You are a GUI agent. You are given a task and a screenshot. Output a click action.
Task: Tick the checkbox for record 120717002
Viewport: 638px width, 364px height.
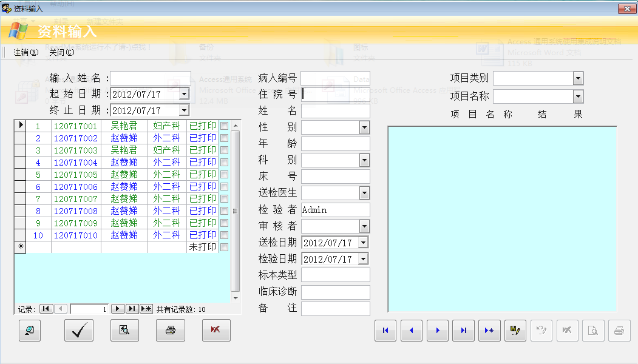(224, 138)
